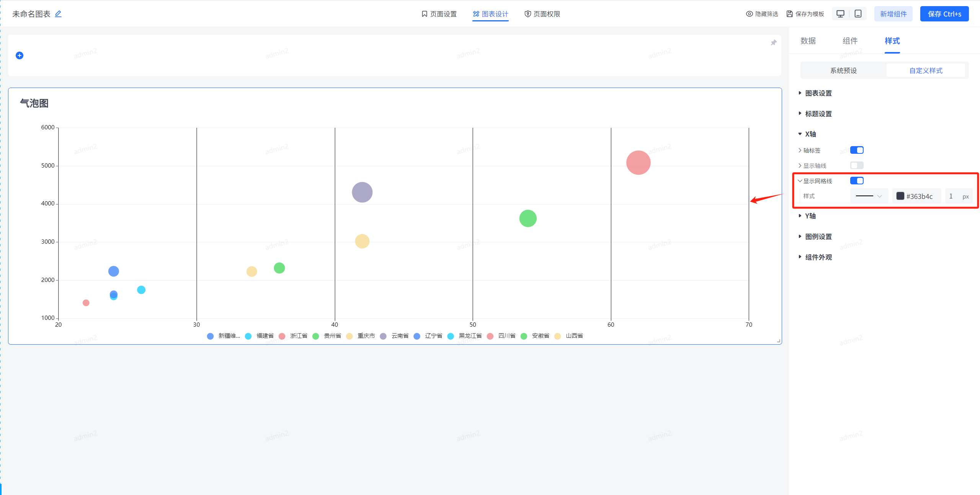Toggle the 安徽省 legend dot
980x495 pixels.
coord(524,336)
